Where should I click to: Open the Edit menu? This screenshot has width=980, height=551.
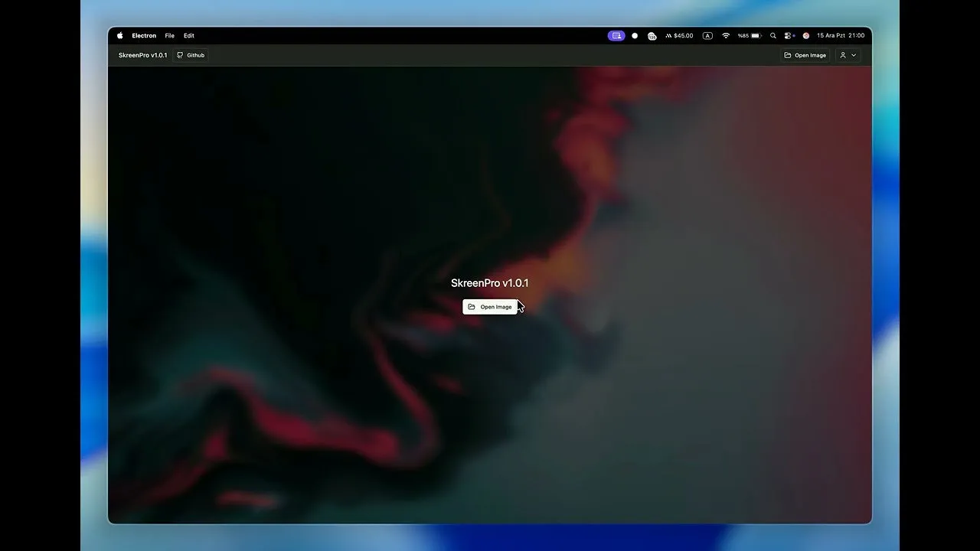tap(189, 36)
